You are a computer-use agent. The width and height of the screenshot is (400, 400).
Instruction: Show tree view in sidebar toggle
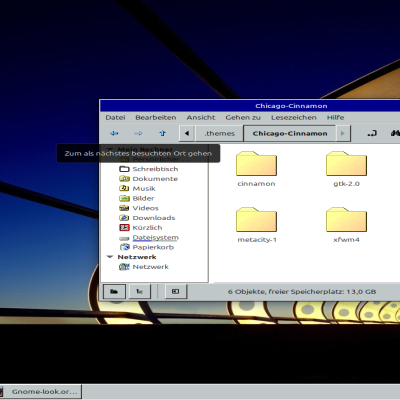139,292
